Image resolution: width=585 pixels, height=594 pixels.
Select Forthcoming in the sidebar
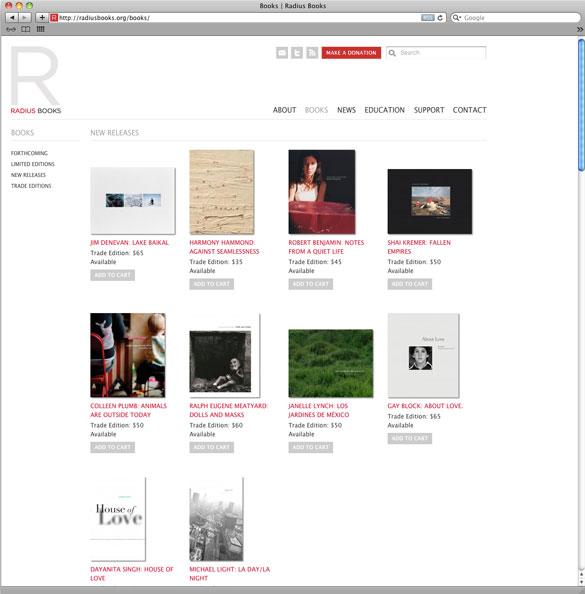(x=29, y=153)
